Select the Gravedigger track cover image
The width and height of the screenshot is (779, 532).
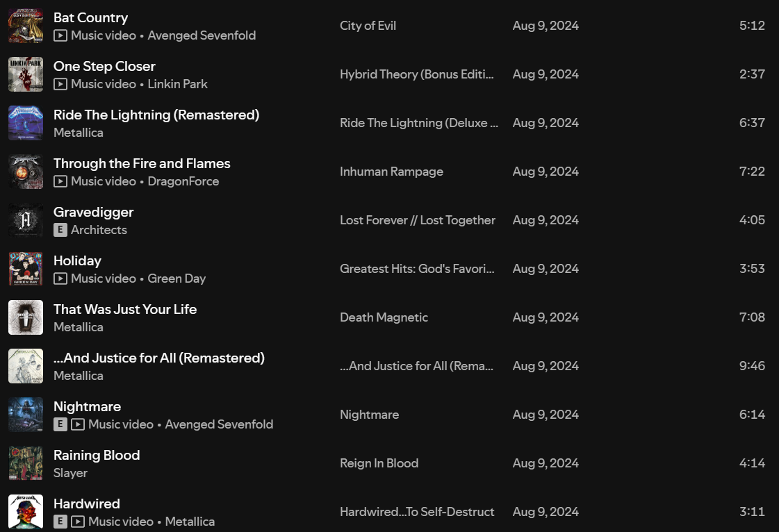click(26, 220)
